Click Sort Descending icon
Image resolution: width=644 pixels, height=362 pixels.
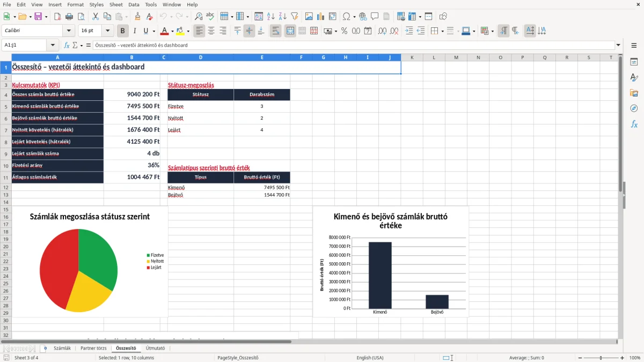(x=282, y=17)
